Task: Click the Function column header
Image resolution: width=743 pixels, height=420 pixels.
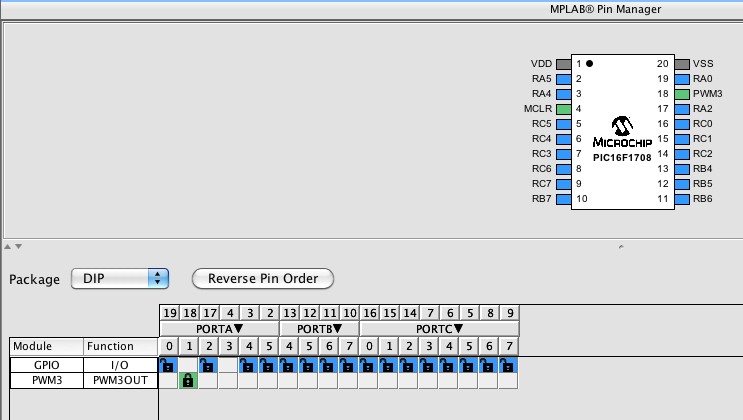Action: coord(120,346)
